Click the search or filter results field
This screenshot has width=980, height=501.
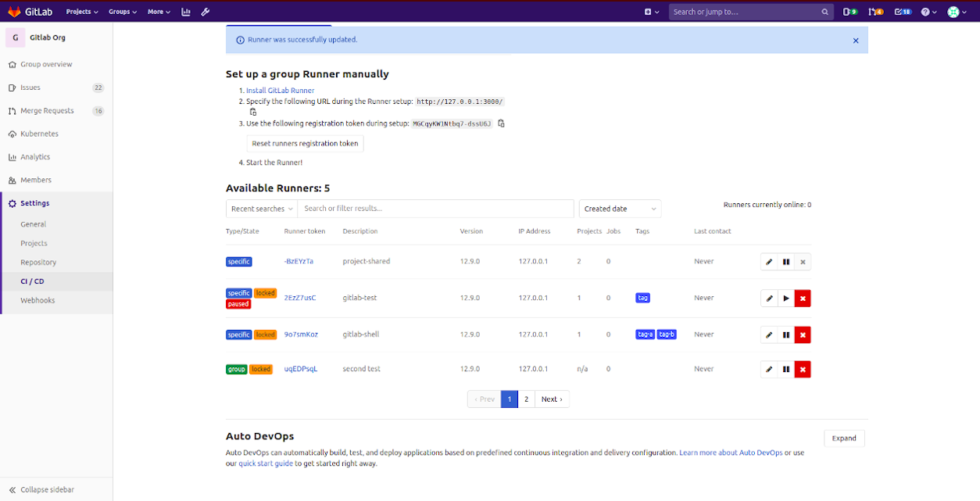tap(435, 209)
